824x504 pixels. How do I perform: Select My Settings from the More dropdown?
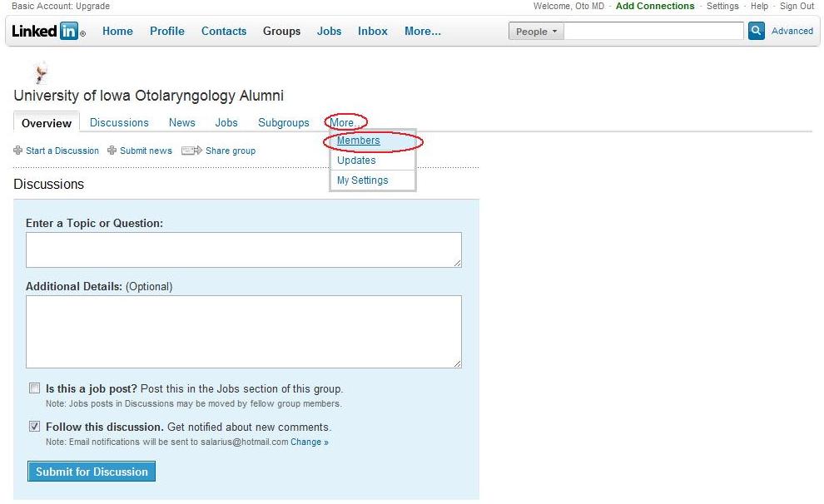pyautogui.click(x=363, y=180)
